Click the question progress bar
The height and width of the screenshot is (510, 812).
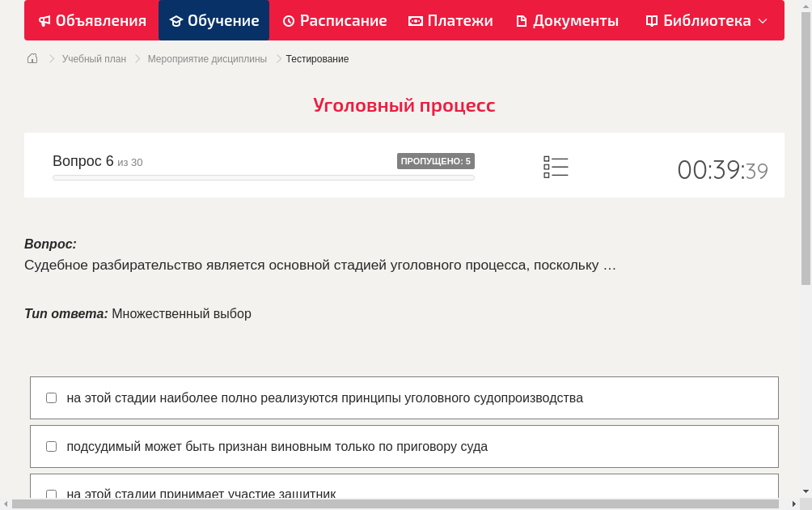click(x=263, y=177)
